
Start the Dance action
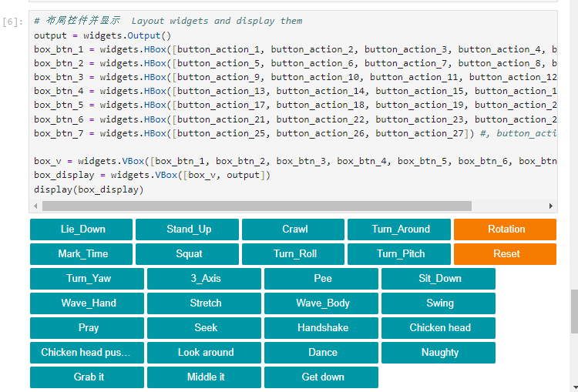[x=321, y=353]
